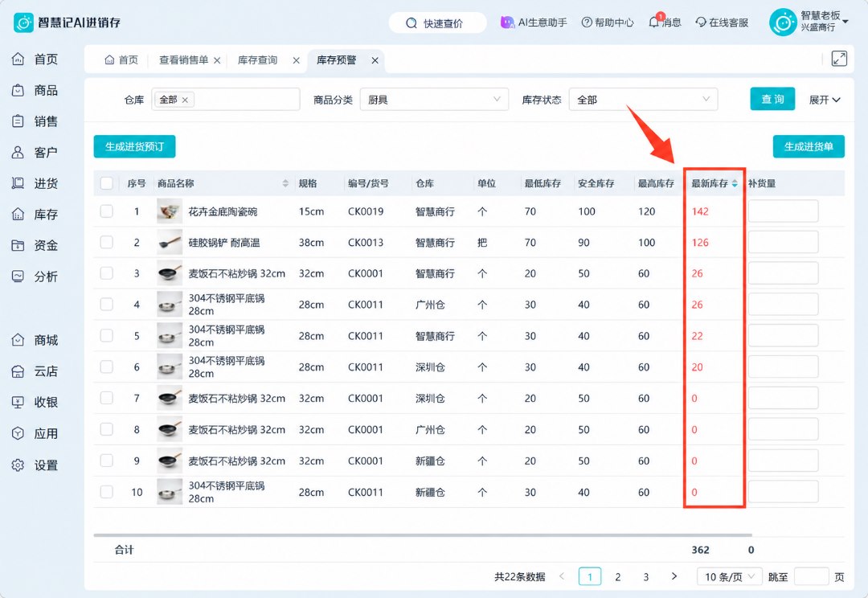Toggle the select-all header checkbox

[106, 183]
